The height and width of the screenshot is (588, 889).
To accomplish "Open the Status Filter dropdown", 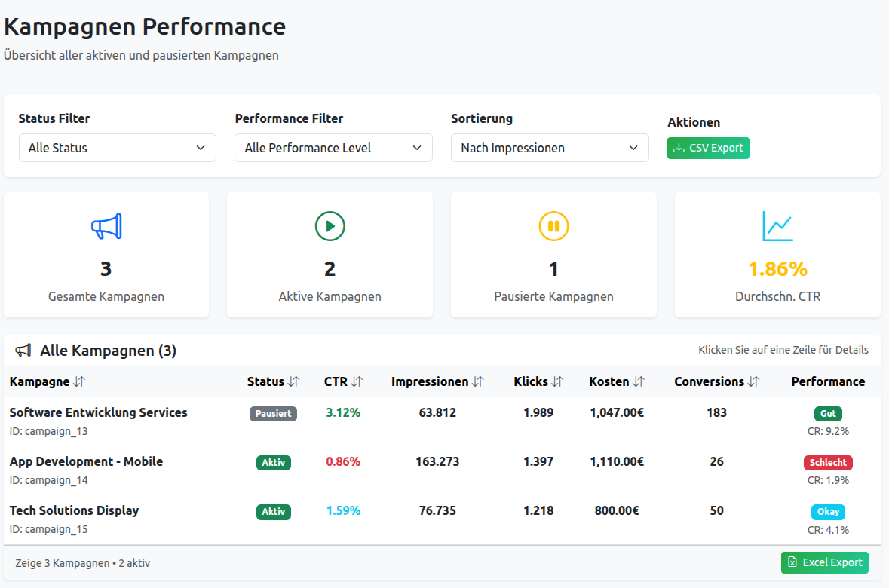I will 117,148.
